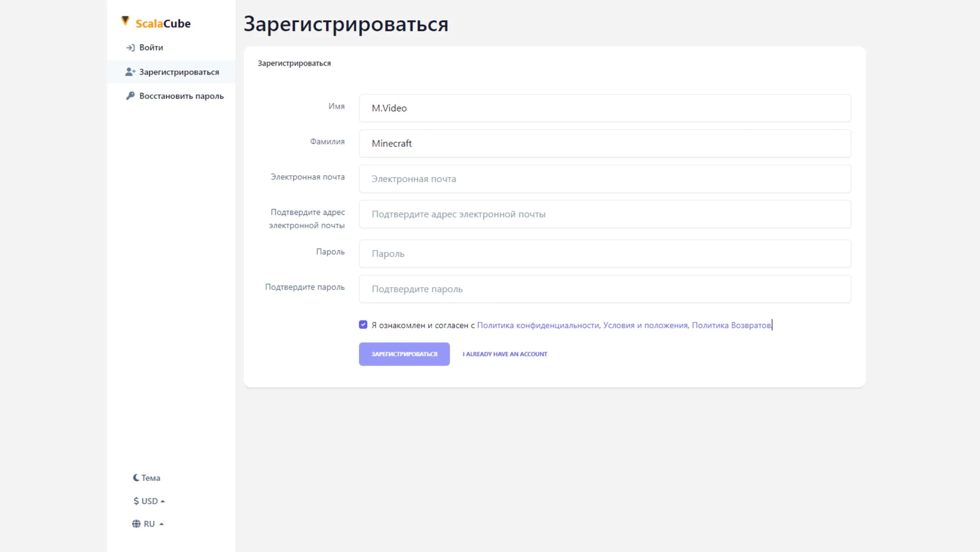Toggle the Тема dark mode switch

[x=150, y=478]
